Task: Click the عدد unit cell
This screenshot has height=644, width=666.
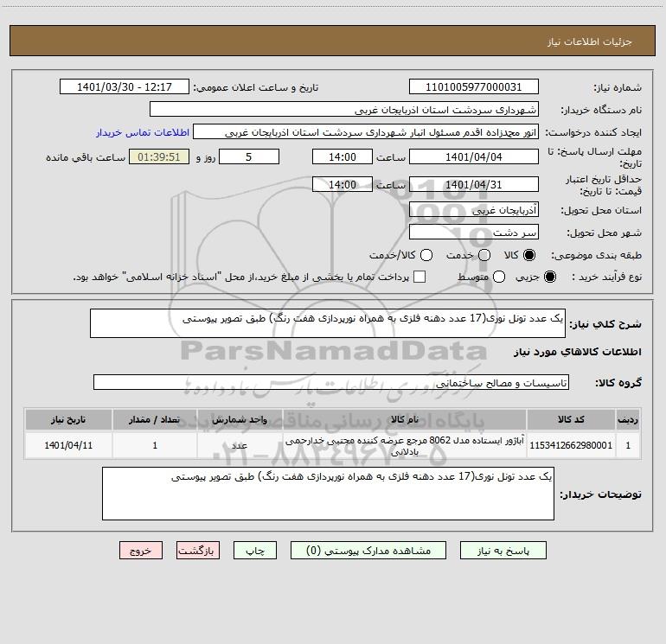Action: coord(240,445)
